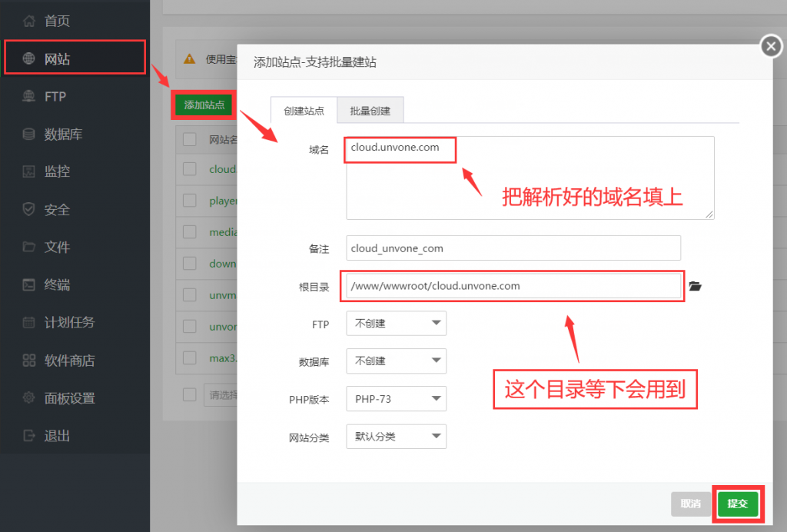Screen dimensions: 787x532
Task: Click the 根目录 path input field
Action: pyautogui.click(x=513, y=285)
